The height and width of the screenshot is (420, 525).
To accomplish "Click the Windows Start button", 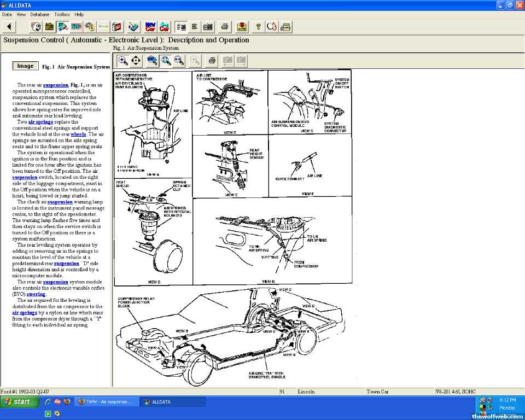I will (x=20, y=402).
